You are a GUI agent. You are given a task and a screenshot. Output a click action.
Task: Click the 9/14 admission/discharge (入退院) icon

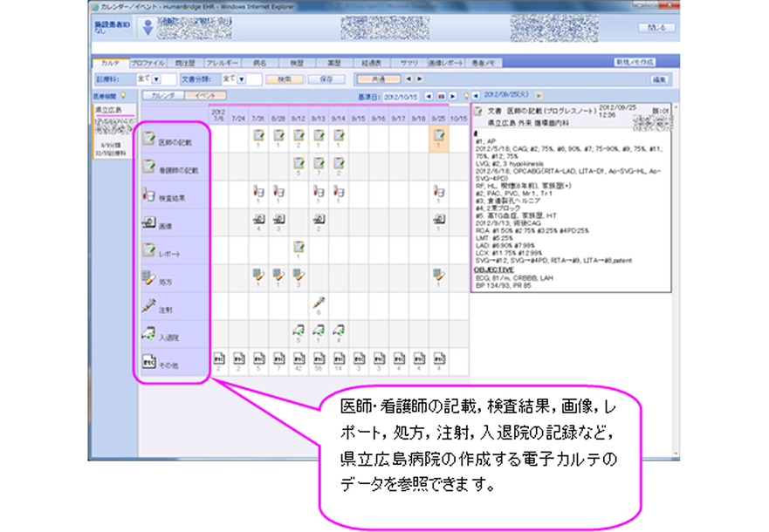pyautogui.click(x=339, y=330)
